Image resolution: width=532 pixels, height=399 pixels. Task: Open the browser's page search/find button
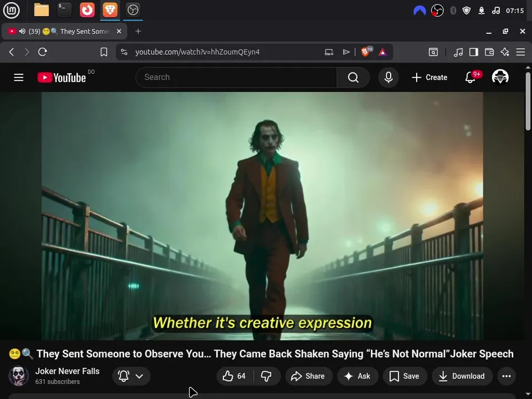coord(433,52)
